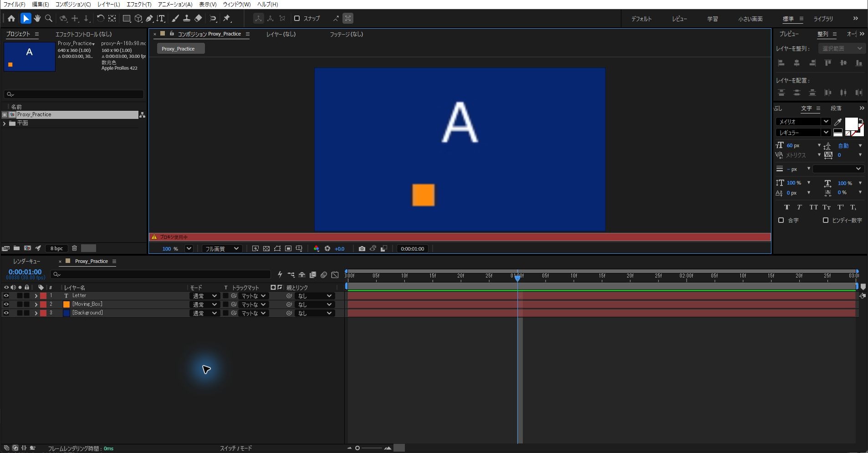Screen dimensions: 868x453
Task: Switch to the プレビュー panel tab
Action: (x=789, y=34)
